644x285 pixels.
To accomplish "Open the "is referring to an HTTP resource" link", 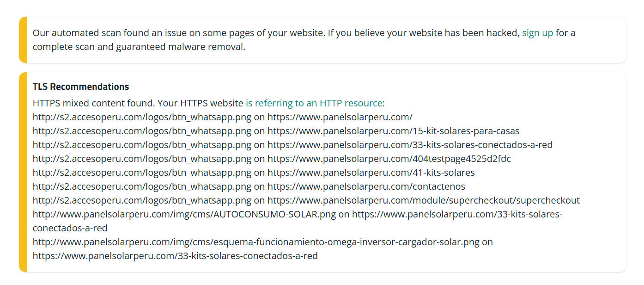I will coord(314,103).
